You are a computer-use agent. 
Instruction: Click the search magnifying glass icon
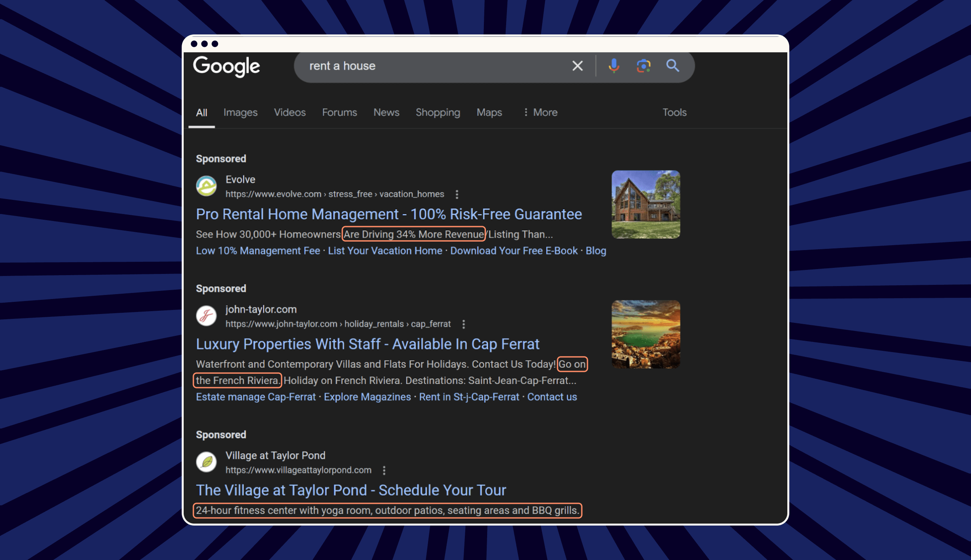[673, 66]
